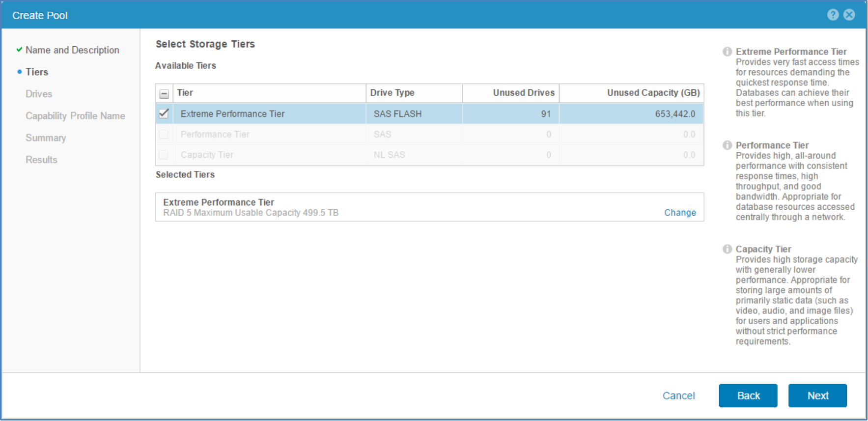Sort by the Unused Drives column header

point(511,93)
